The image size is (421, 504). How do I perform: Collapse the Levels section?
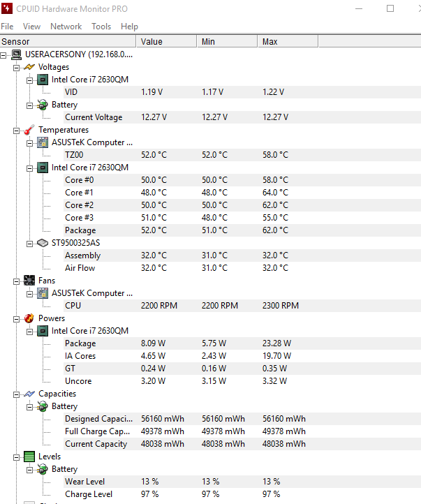pos(16,457)
